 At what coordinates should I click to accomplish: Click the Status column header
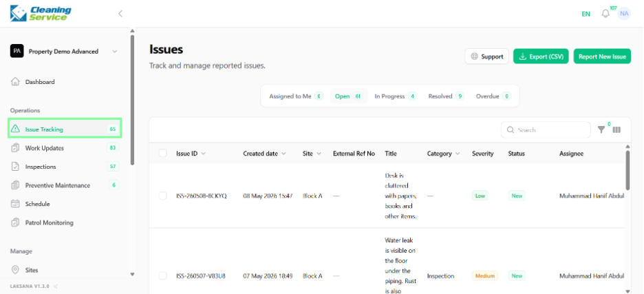516,154
